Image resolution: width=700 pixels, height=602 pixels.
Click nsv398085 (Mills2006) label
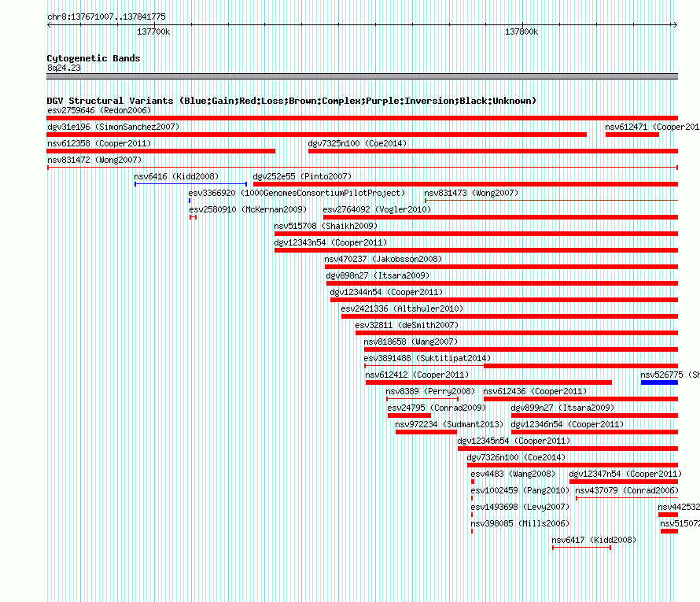point(520,523)
